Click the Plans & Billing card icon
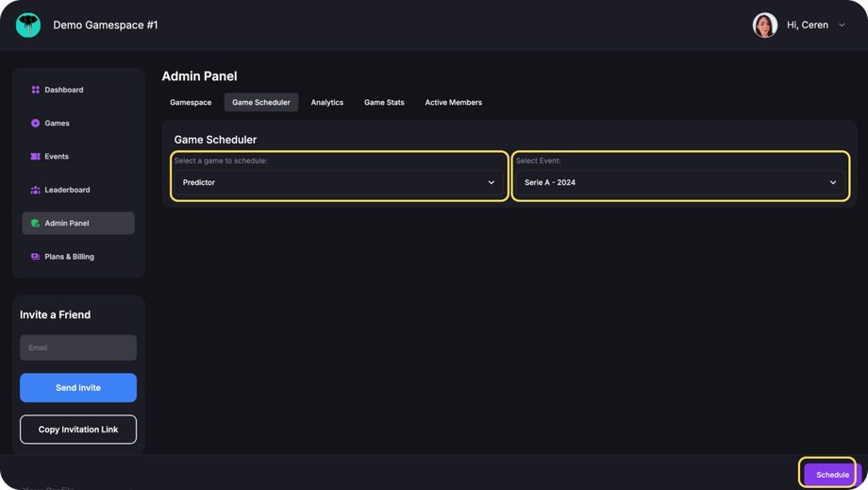Screen dimensions: 868x490 (36, 257)
